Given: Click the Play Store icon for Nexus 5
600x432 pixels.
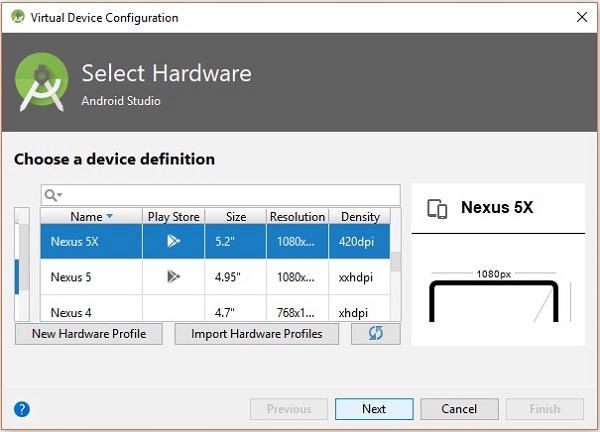Looking at the screenshot, I should pos(174,276).
